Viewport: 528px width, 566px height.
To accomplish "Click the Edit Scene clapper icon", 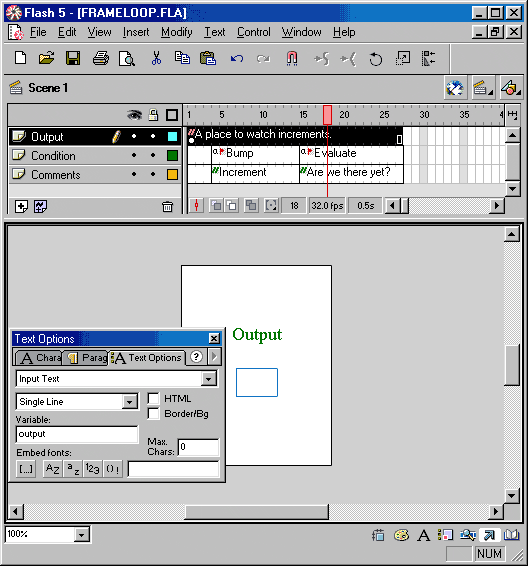I will [x=483, y=88].
